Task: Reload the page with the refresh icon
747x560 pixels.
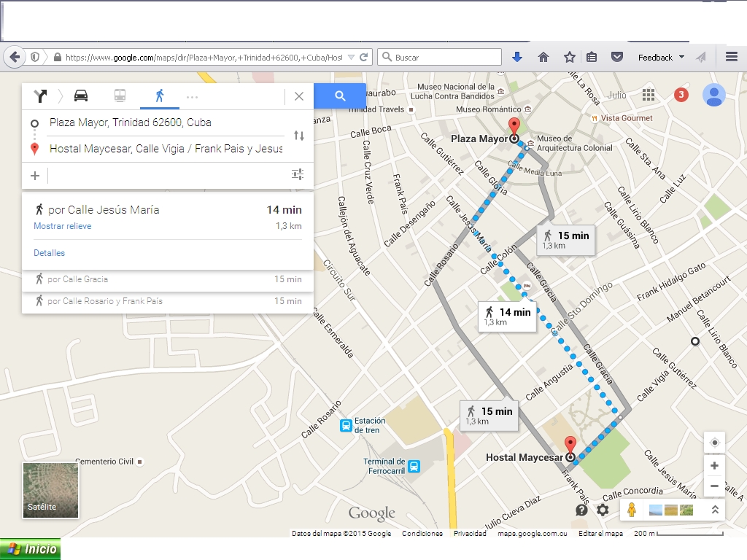Action: click(363, 57)
